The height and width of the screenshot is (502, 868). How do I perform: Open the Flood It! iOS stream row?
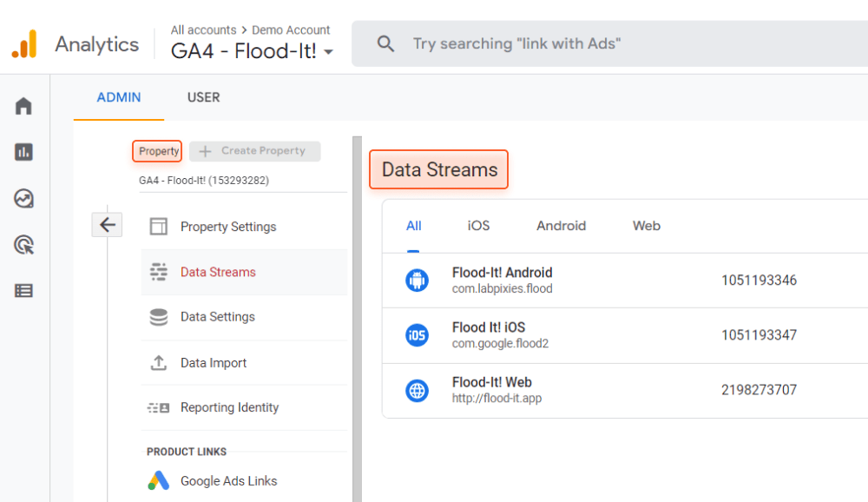(x=625, y=335)
